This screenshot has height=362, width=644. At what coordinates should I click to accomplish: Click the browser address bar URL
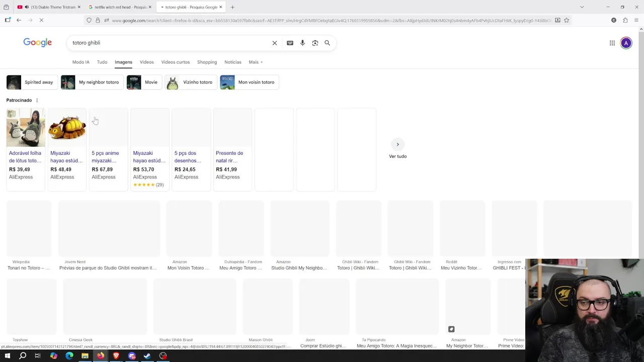pos(331,20)
